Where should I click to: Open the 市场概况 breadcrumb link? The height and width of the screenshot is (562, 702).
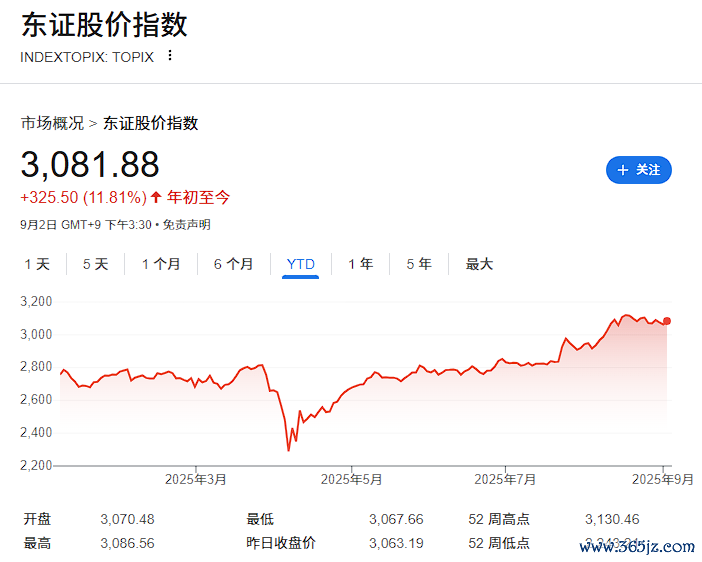coord(52,123)
